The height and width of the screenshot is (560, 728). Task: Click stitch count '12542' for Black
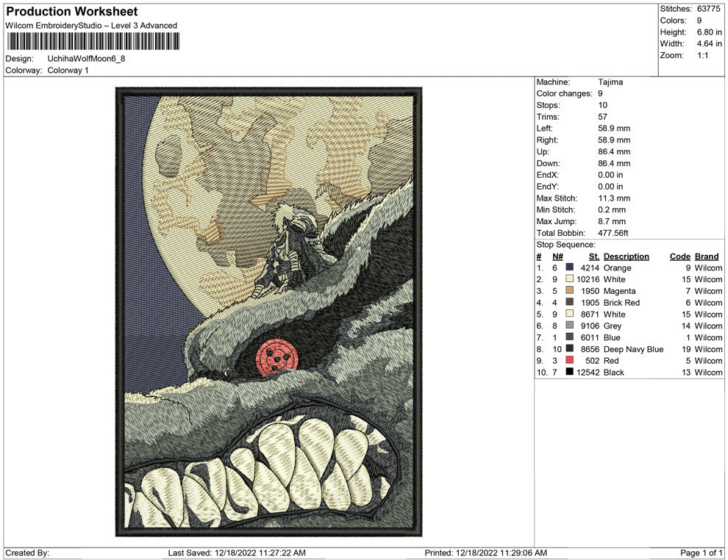588,372
